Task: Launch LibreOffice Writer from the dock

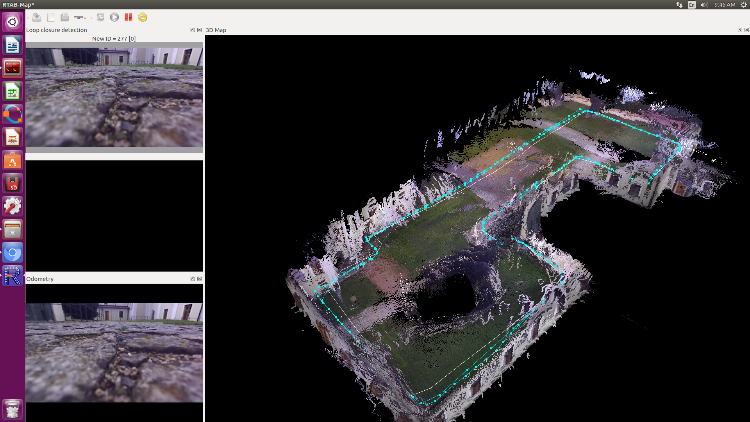Action: pos(12,45)
